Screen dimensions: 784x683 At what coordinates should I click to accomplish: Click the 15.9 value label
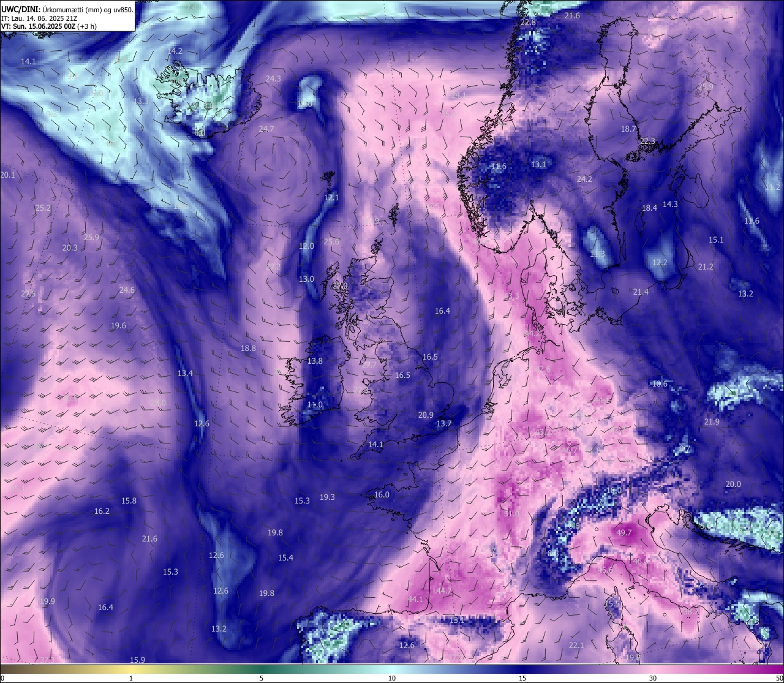click(137, 660)
